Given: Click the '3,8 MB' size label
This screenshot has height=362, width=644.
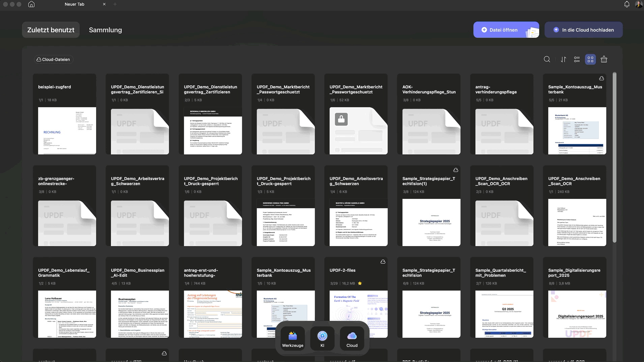Looking at the screenshot, I should tap(564, 283).
